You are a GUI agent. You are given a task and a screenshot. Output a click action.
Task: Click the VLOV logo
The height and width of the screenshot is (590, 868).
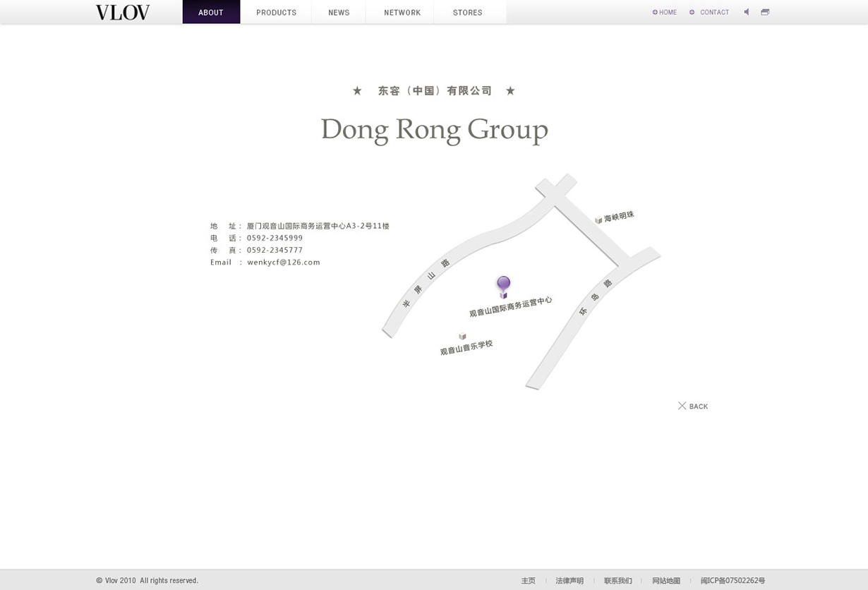(123, 12)
